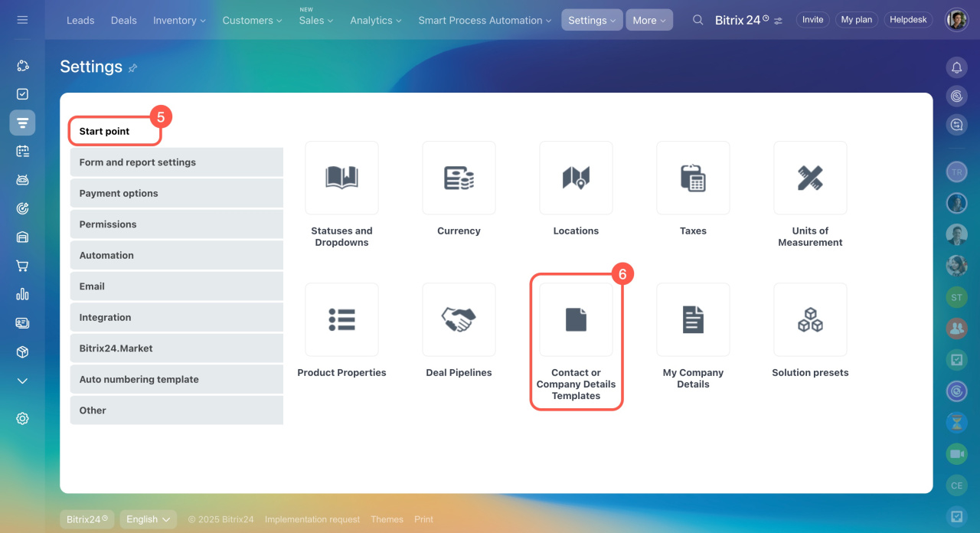The image size is (980, 533).
Task: Open the Statuses and Dropdowns tile
Action: coord(341,178)
